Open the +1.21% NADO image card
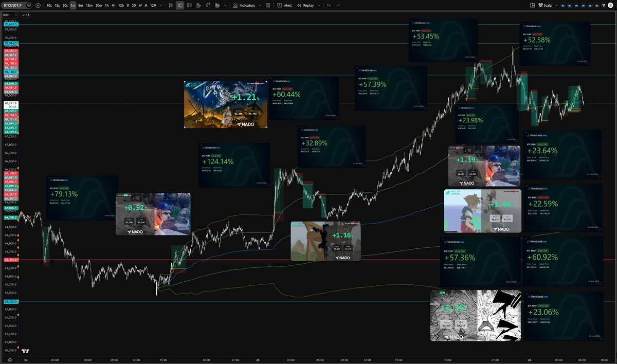 click(226, 104)
